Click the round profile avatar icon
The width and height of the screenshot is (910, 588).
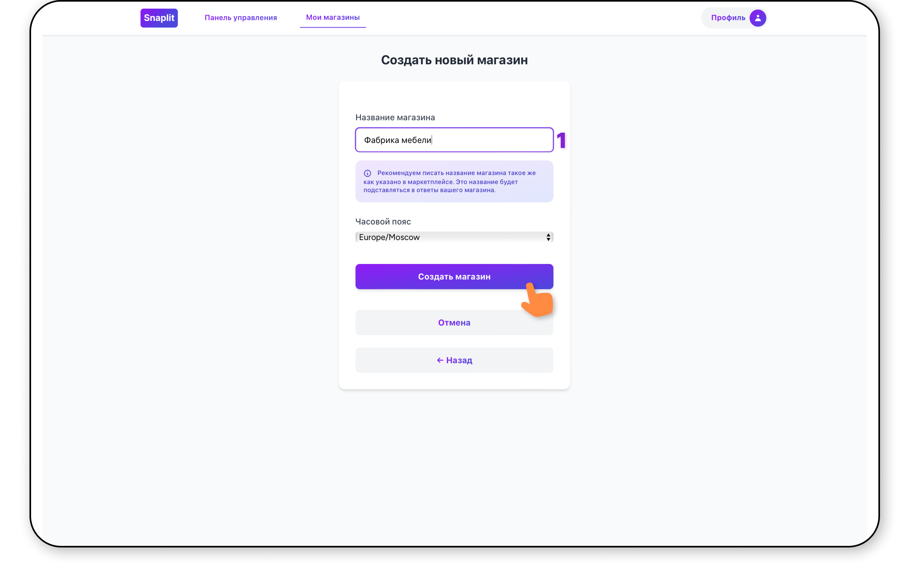tap(758, 18)
